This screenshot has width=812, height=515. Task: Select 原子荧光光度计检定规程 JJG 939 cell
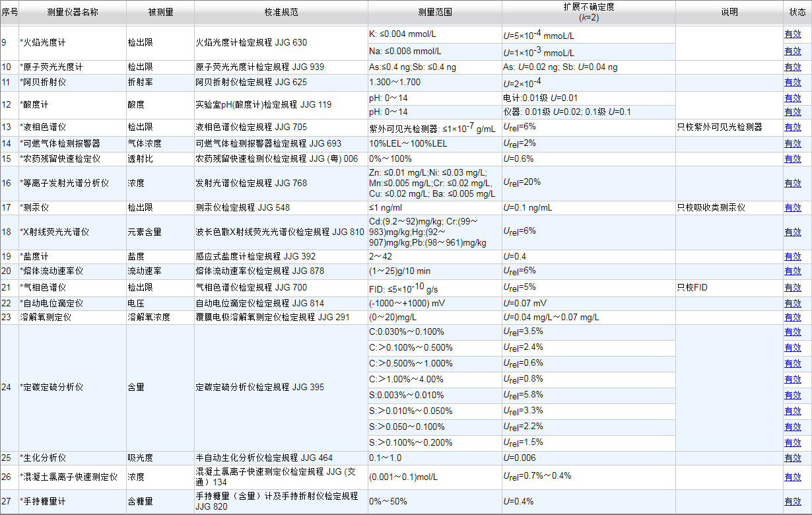pos(281,67)
